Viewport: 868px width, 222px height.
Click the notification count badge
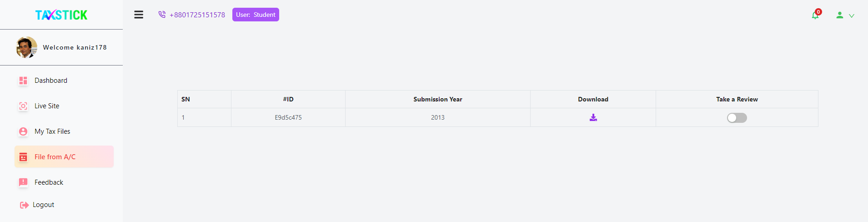click(818, 12)
